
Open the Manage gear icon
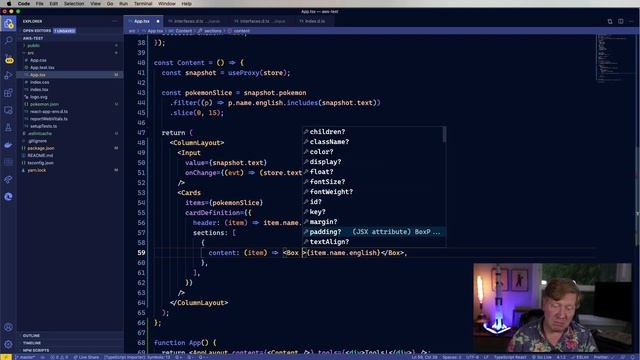tap(8, 344)
